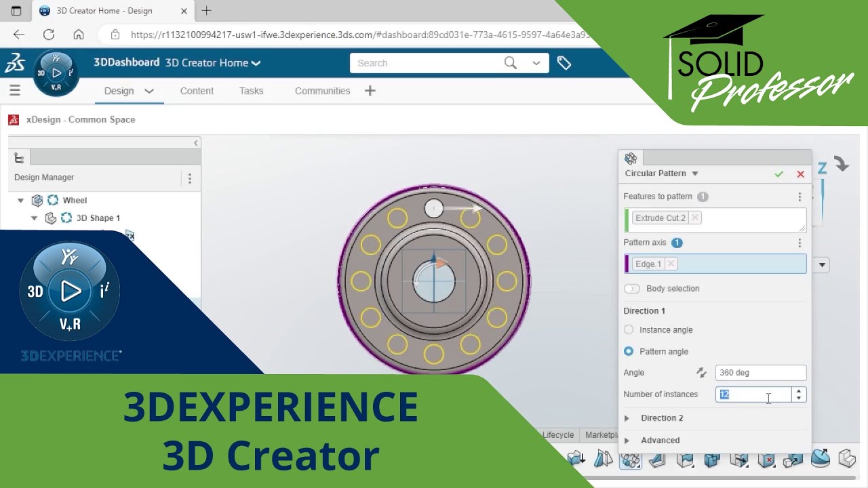Select 3D Shape 1 in tree
The width and height of the screenshot is (868, 488).
(98, 218)
